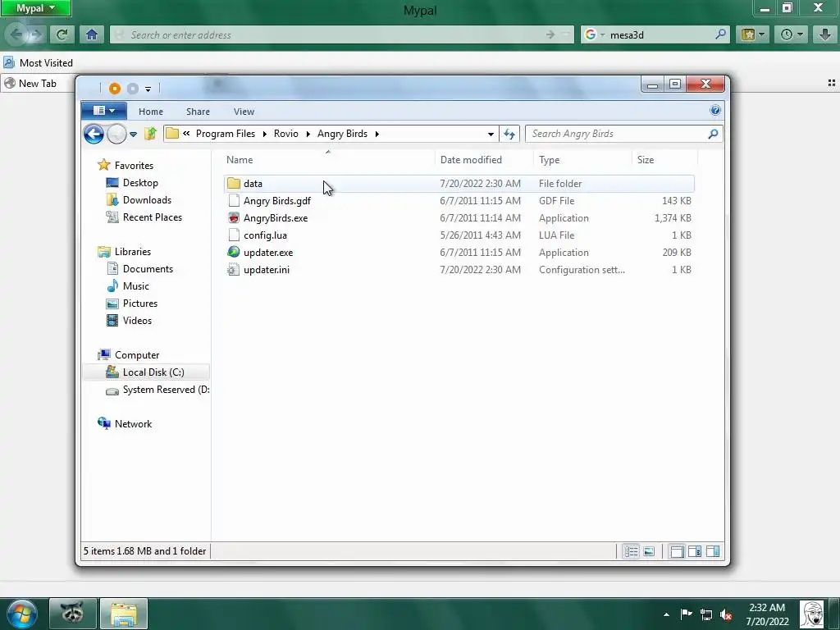Toggle the details pane button in status bar
Image resolution: width=840 pixels, height=630 pixels.
[695, 551]
